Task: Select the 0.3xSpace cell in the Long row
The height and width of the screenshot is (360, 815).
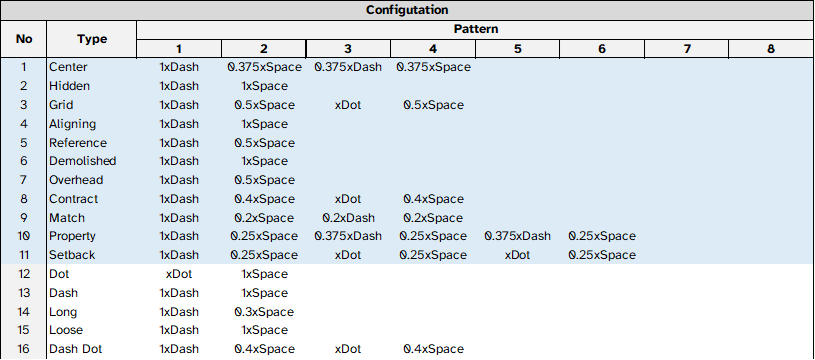Action: click(x=264, y=312)
